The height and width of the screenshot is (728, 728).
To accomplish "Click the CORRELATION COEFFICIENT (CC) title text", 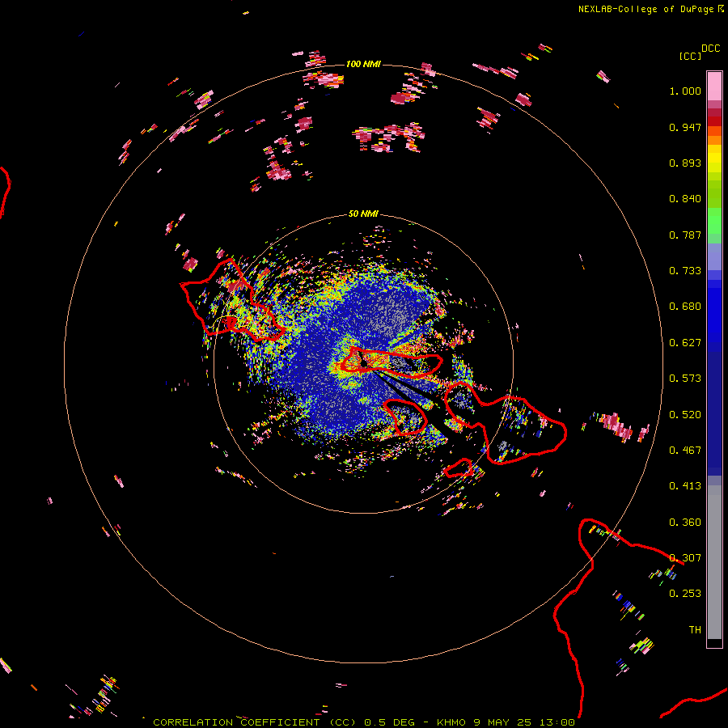I will click(255, 722).
